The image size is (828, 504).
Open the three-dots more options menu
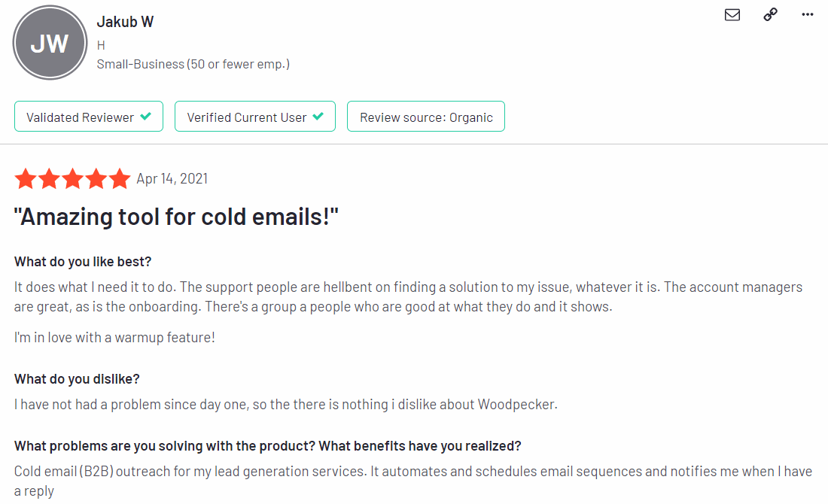coord(808,14)
